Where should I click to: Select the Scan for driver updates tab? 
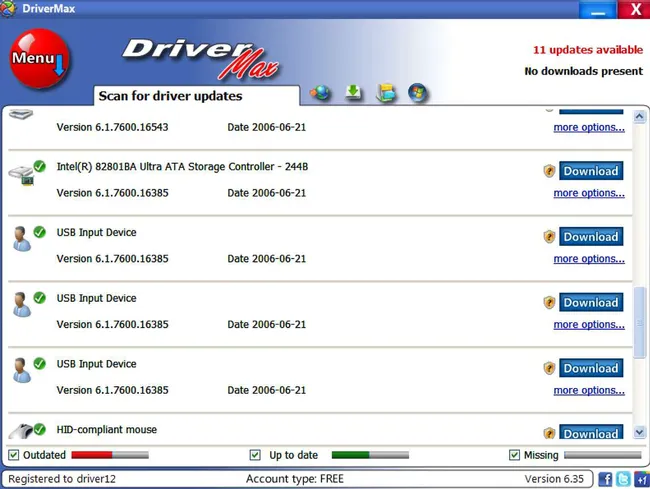(196, 96)
